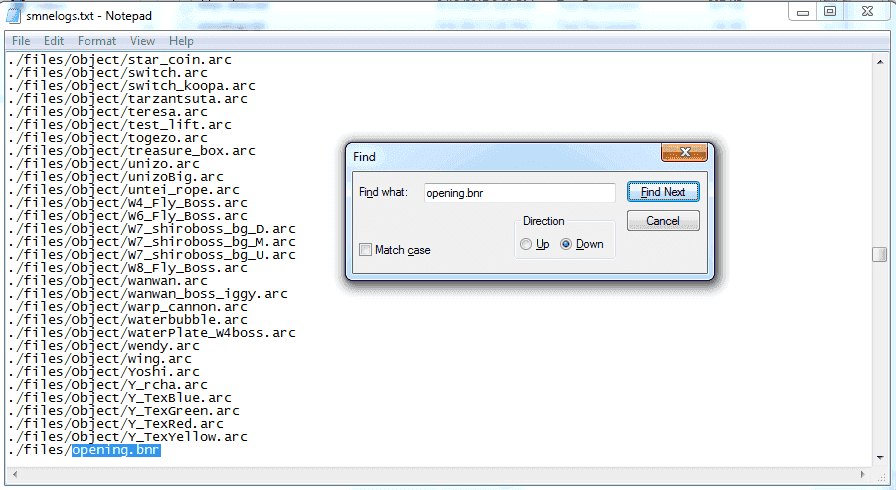Click the line ./files/Object/wendy.arc
896x490 pixels.
[x=104, y=346]
